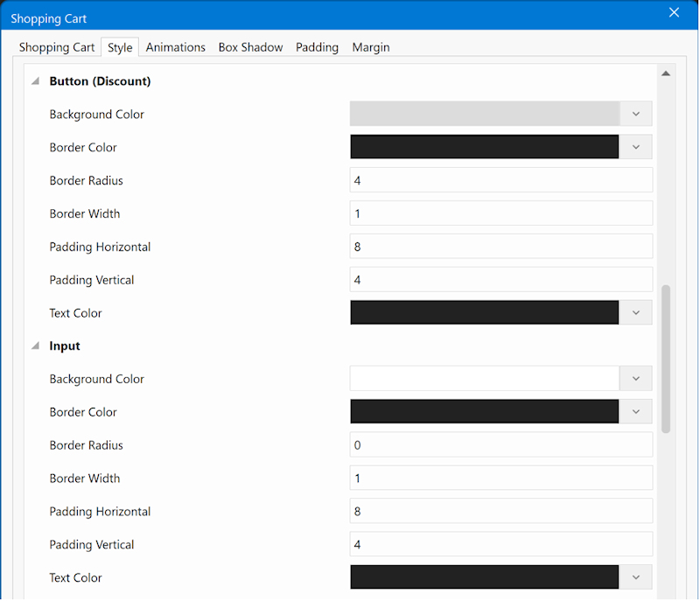
Task: Collapse the Button (Discount) section
Action: (x=36, y=81)
